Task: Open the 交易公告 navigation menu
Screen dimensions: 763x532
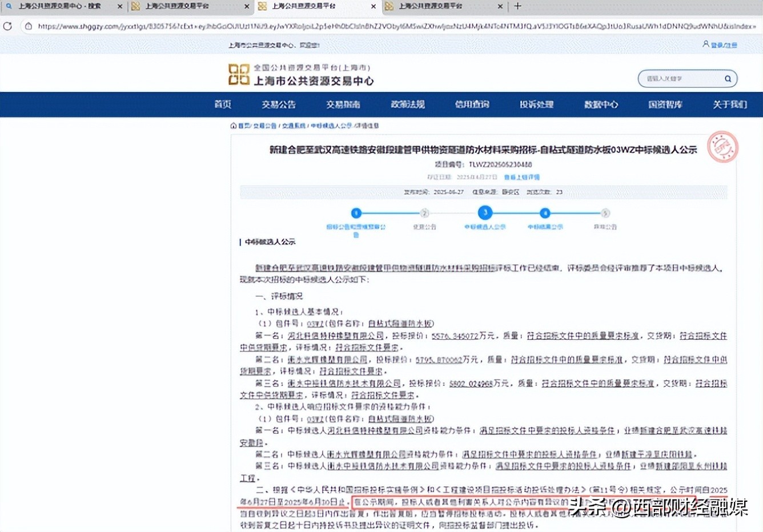Action: click(278, 104)
